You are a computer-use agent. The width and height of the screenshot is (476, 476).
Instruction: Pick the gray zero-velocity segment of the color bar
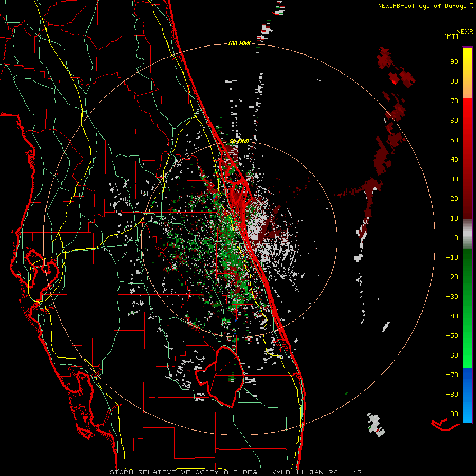(467, 234)
